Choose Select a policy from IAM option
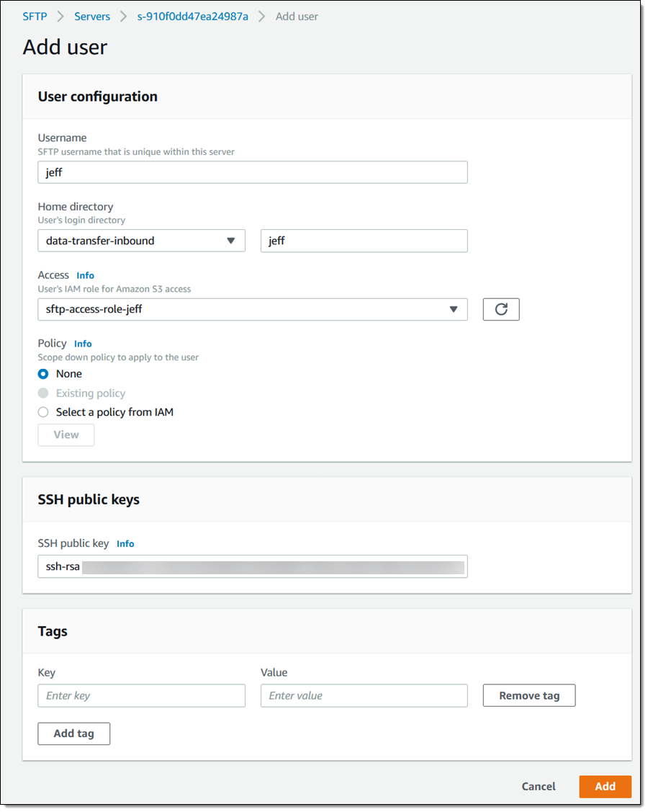The width and height of the screenshot is (648, 812). 43,412
